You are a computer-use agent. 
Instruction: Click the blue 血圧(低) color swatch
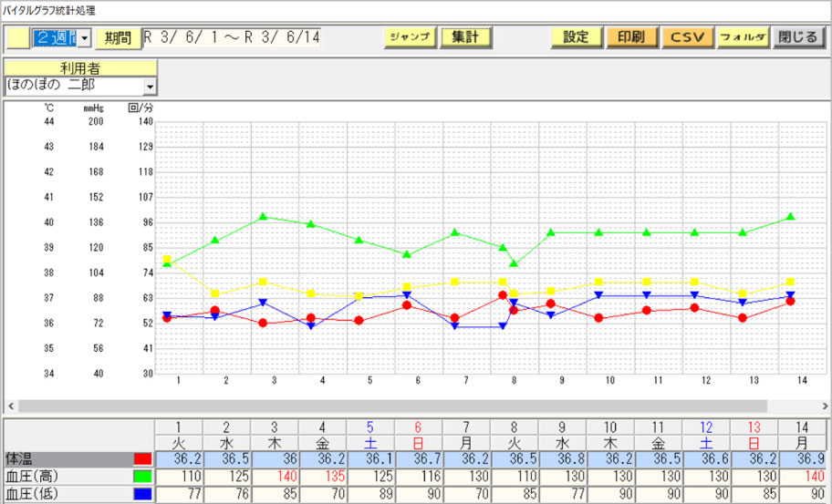point(141,494)
